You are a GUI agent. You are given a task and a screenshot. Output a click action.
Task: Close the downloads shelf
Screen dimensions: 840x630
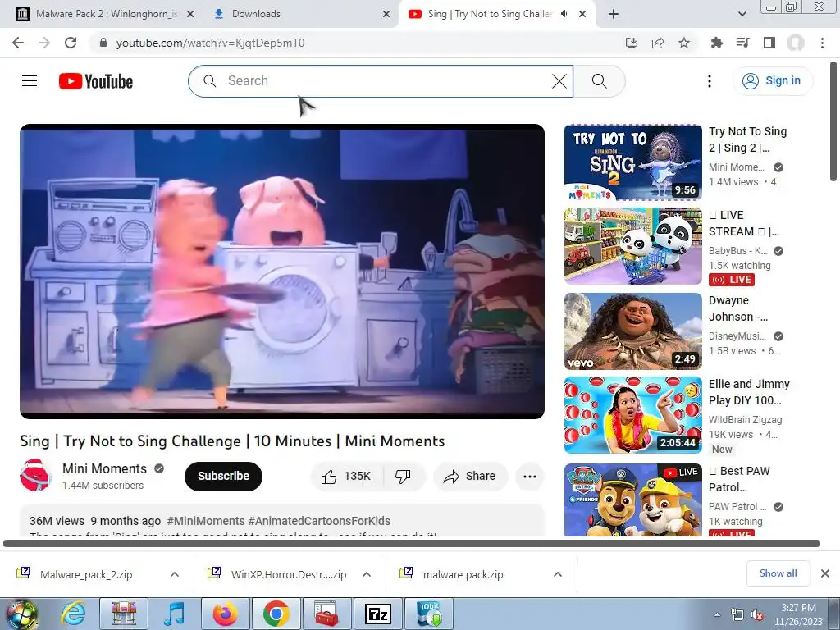point(825,573)
